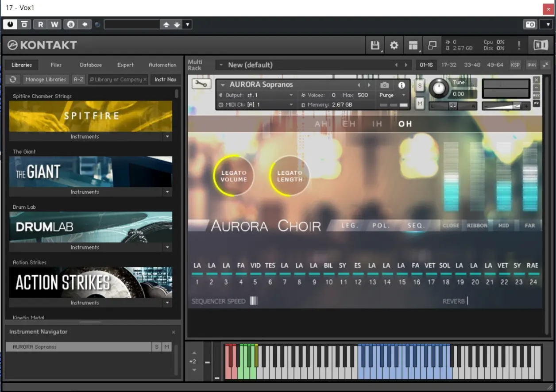556x392 pixels.
Task: Select previous plugin preset arrow
Action: pyautogui.click(x=166, y=25)
